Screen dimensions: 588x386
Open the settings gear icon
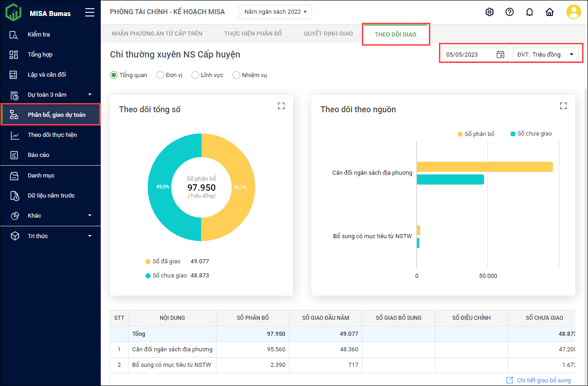coord(490,12)
